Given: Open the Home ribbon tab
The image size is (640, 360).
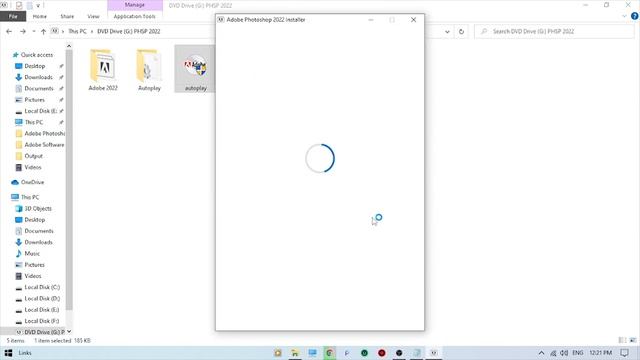Looking at the screenshot, I should tap(40, 16).
